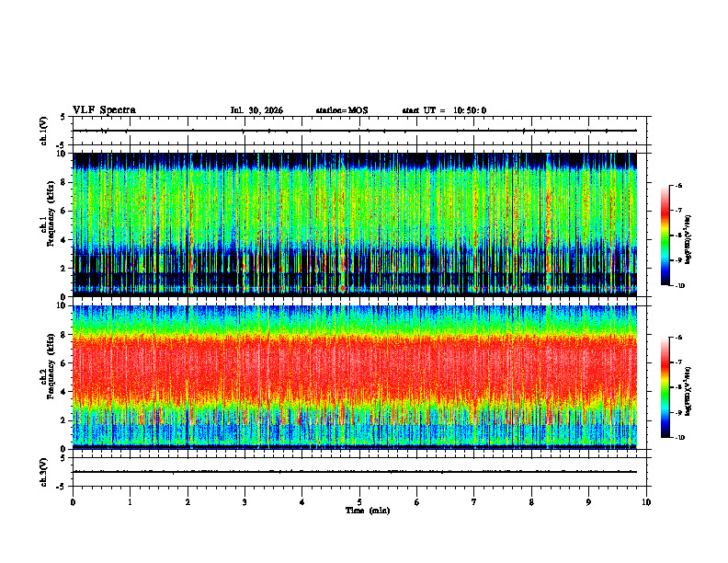Screen dimensions: 728x563
Task: Click the red band in ch.2 spectrogram
Action: 355,367
